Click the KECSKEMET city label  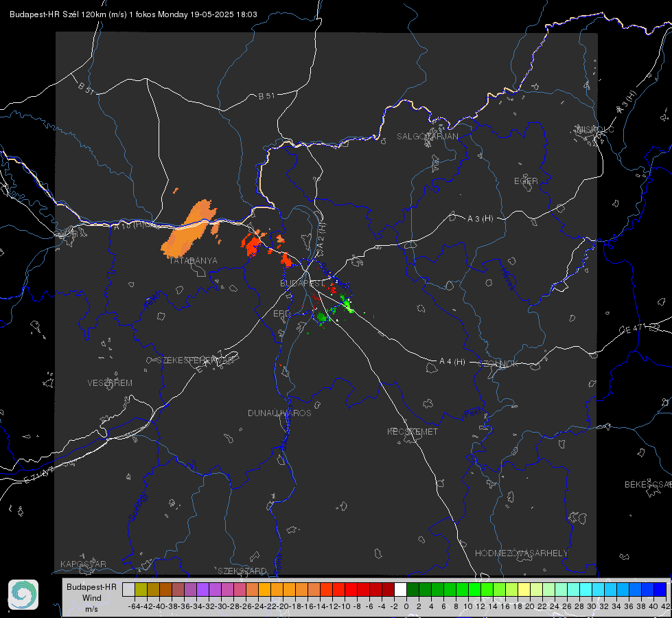click(x=413, y=431)
